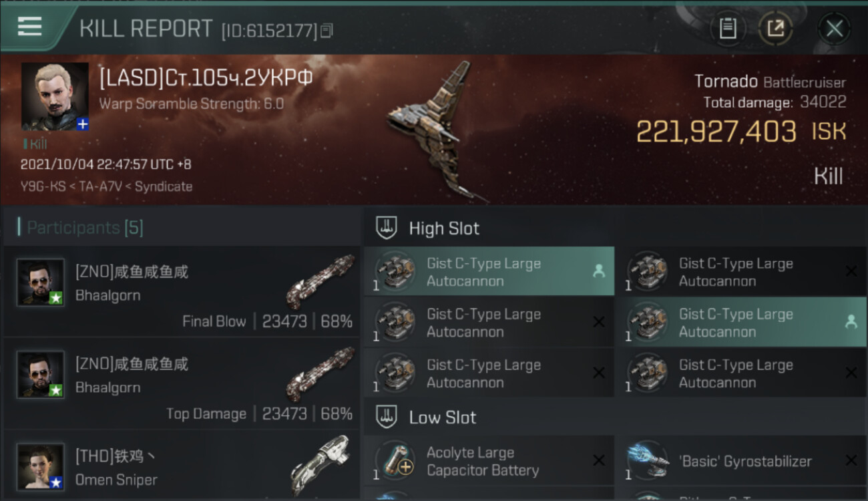Screen dimensions: 868x501
Task: Collapse the Low Slot section header
Action: point(616,417)
